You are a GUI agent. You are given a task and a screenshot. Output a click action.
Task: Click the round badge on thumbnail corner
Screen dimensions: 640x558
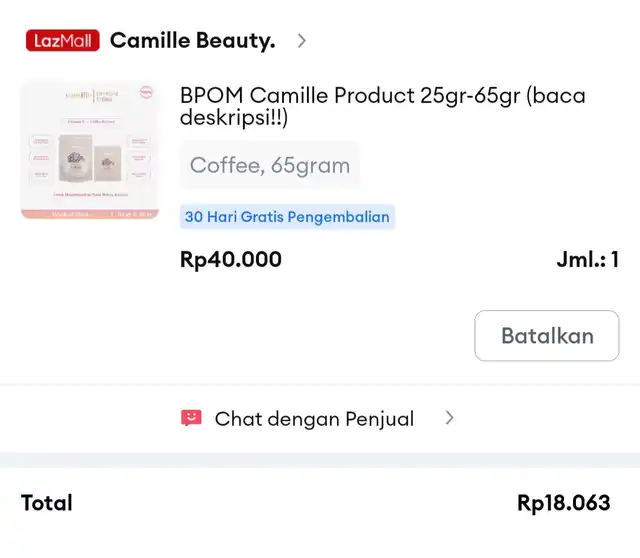146,92
